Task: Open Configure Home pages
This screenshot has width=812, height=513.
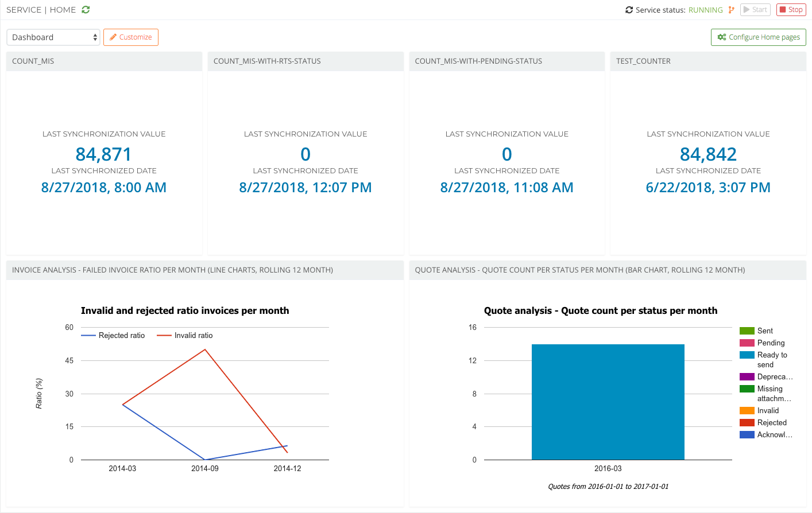Action: [758, 37]
